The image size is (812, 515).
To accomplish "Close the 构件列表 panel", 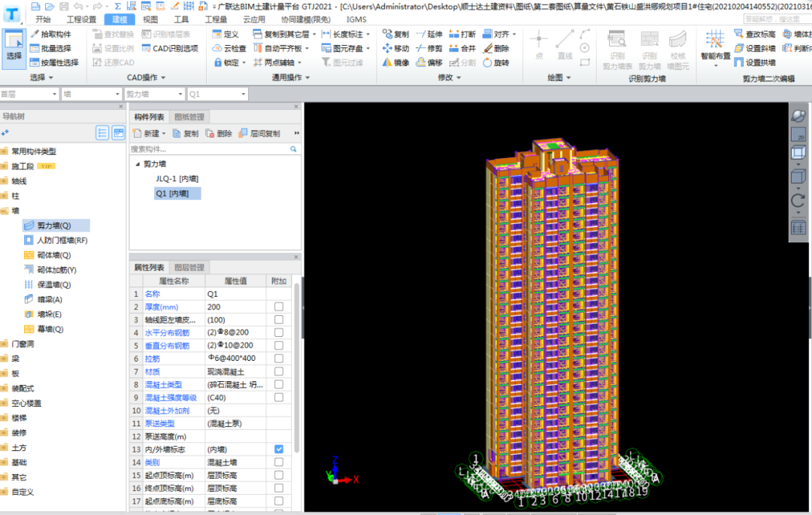I will (296, 107).
